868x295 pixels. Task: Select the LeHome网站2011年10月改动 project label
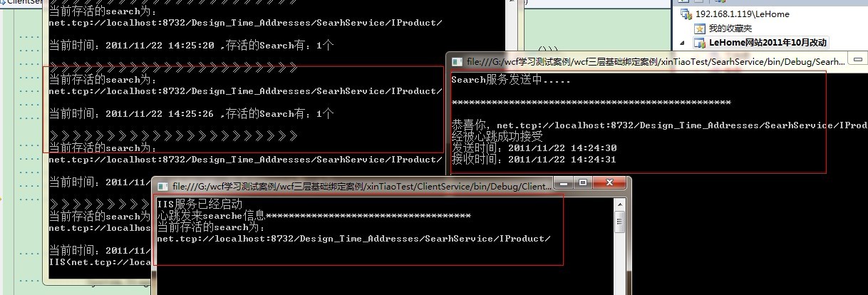[768, 43]
